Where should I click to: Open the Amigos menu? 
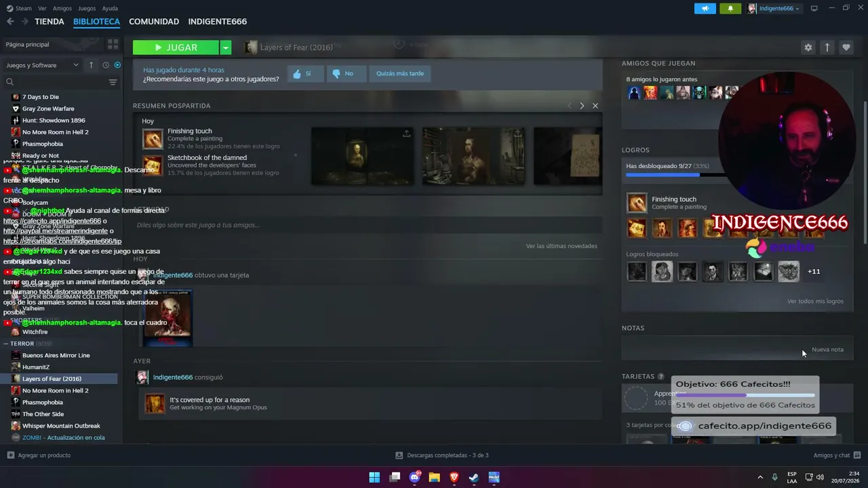(x=62, y=8)
